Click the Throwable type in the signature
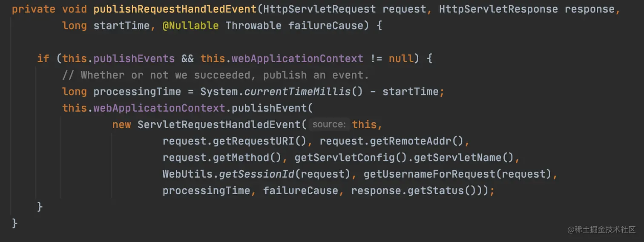This screenshot has width=644, height=242. (x=253, y=26)
